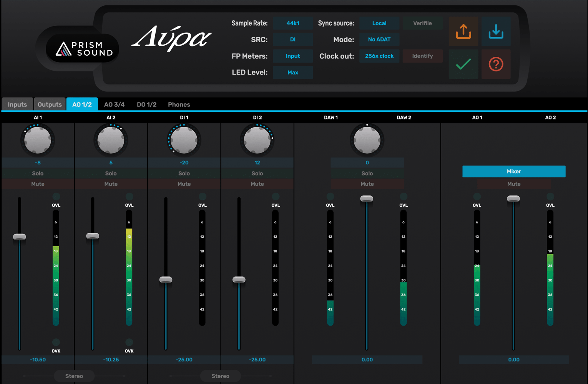Open the Phones tab
This screenshot has height=384, width=588.
pos(179,104)
